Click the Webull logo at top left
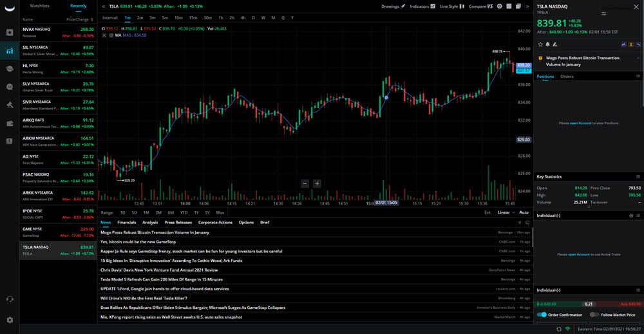 pos(10,8)
